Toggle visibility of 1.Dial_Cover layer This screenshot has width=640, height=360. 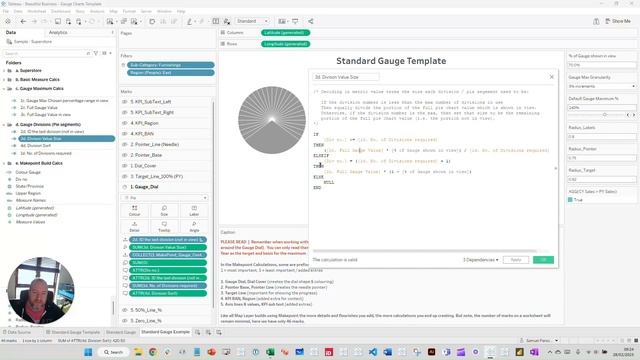coord(125,166)
